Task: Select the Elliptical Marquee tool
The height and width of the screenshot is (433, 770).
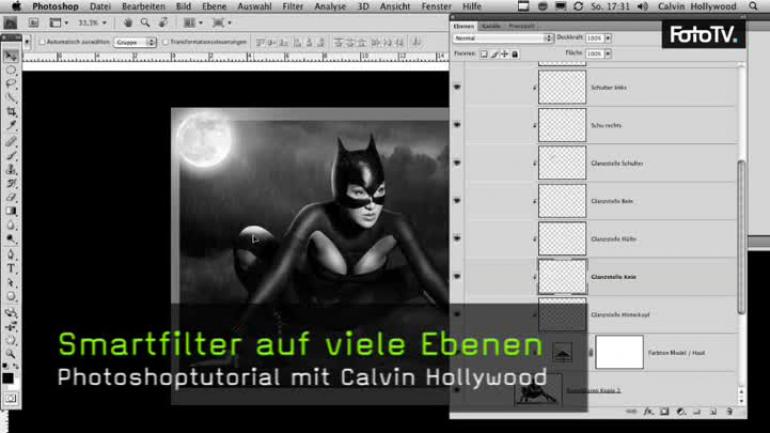Action: tap(10, 70)
